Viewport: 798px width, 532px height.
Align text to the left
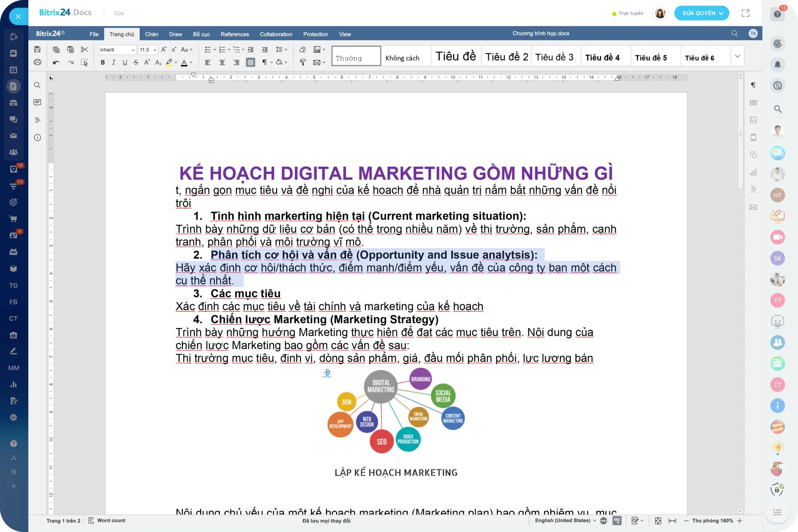[208, 62]
